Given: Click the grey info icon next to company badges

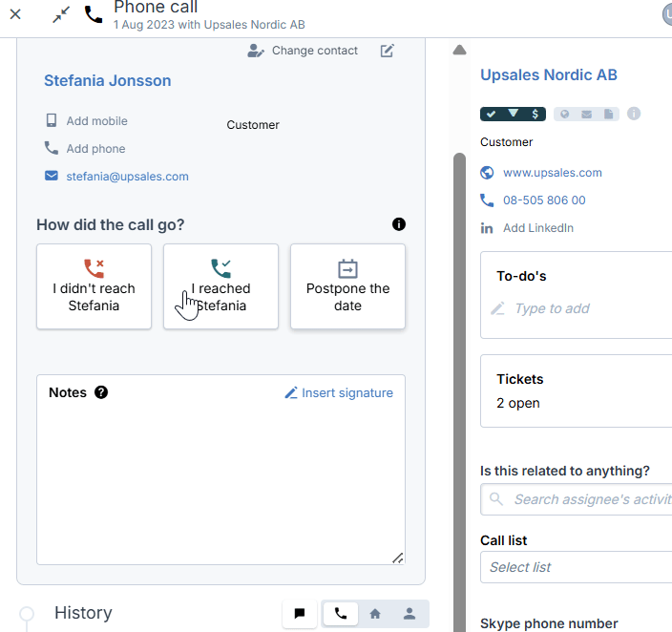Looking at the screenshot, I should click(634, 114).
